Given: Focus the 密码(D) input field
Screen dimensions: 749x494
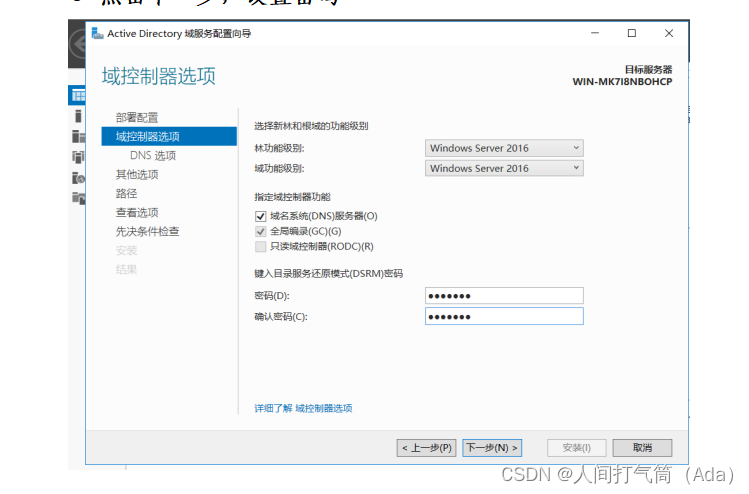Looking at the screenshot, I should tap(504, 296).
